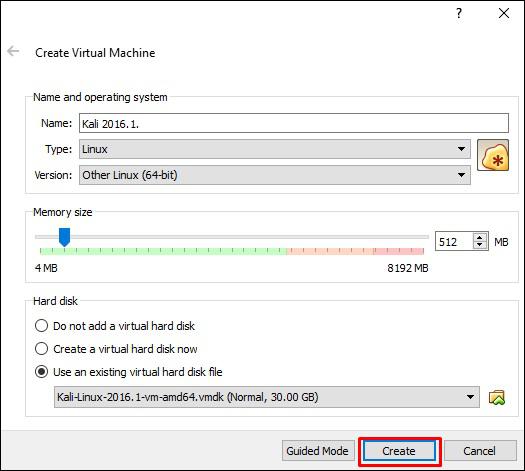Close the Create Virtual Machine dialog
The width and height of the screenshot is (525, 471).
tap(504, 13)
